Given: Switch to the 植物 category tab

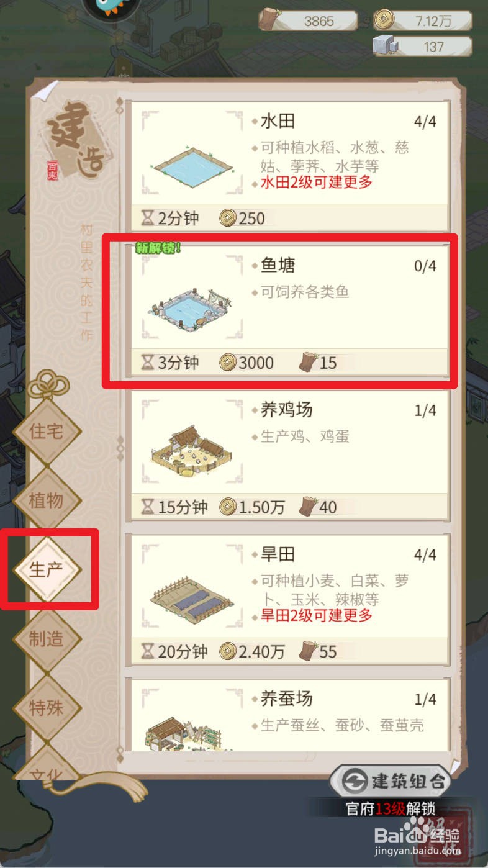Looking at the screenshot, I should tap(47, 500).
